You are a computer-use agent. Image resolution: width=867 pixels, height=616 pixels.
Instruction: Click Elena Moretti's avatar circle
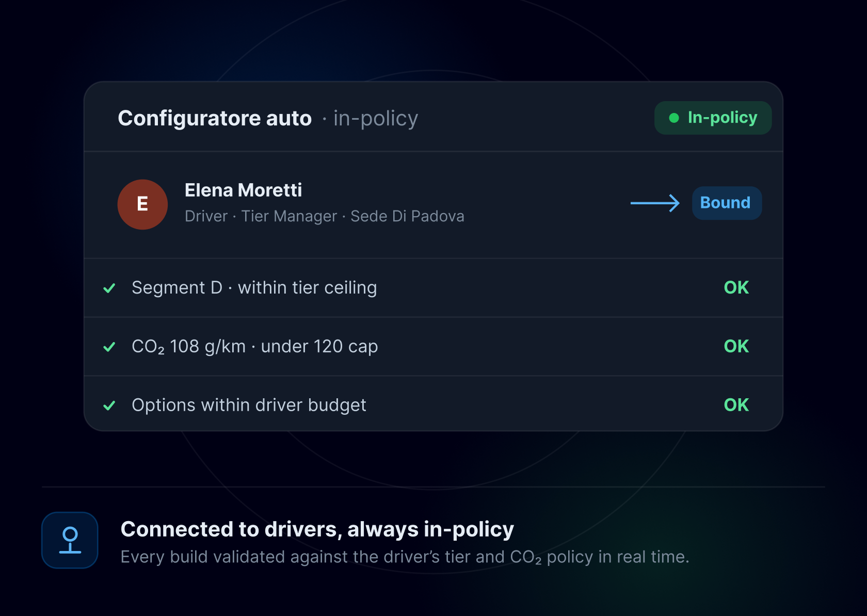tap(142, 204)
